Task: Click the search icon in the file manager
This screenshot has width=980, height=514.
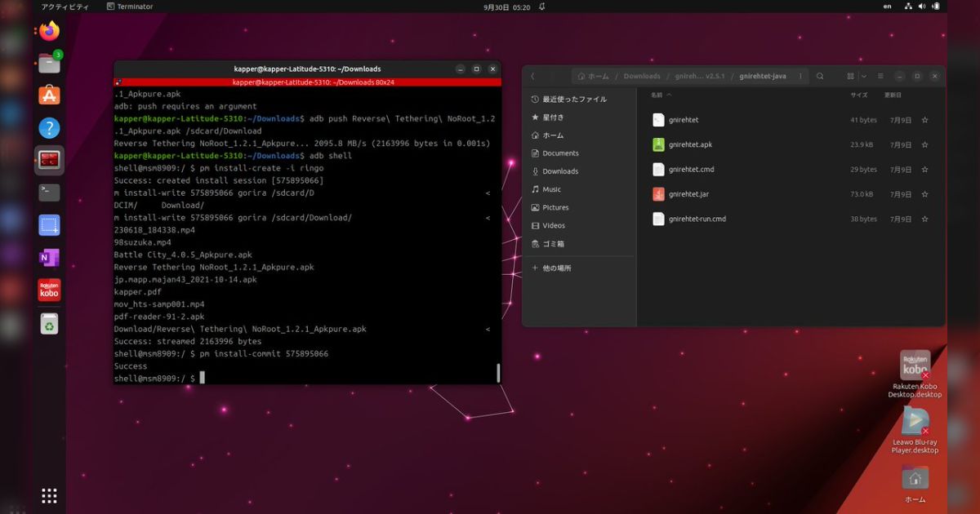Action: click(x=820, y=75)
